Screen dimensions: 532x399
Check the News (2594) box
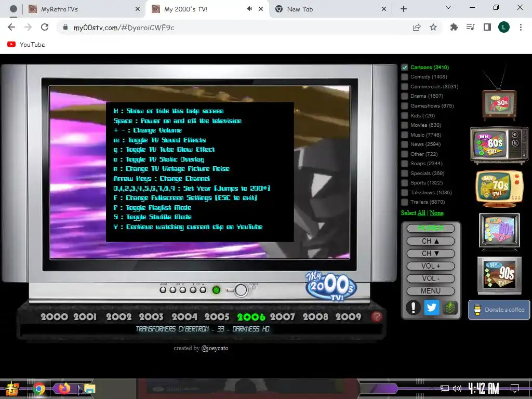[404, 144]
